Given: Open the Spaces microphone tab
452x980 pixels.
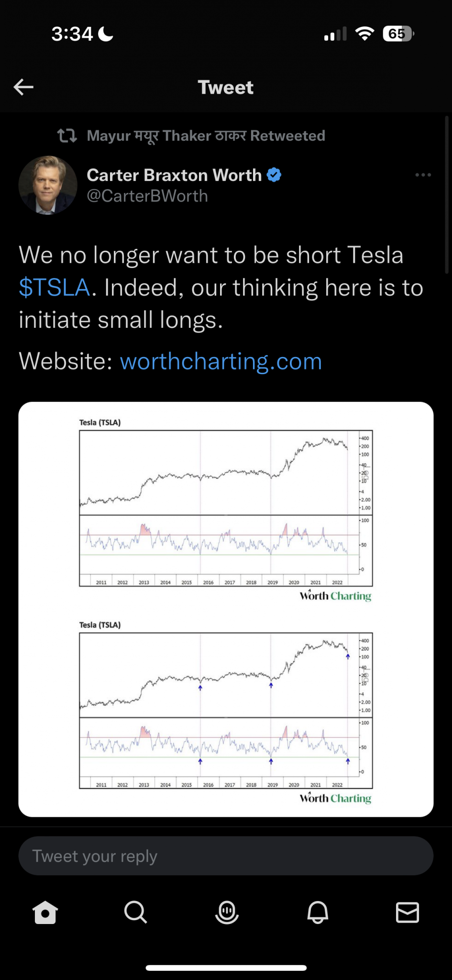Looking at the screenshot, I should tap(227, 912).
